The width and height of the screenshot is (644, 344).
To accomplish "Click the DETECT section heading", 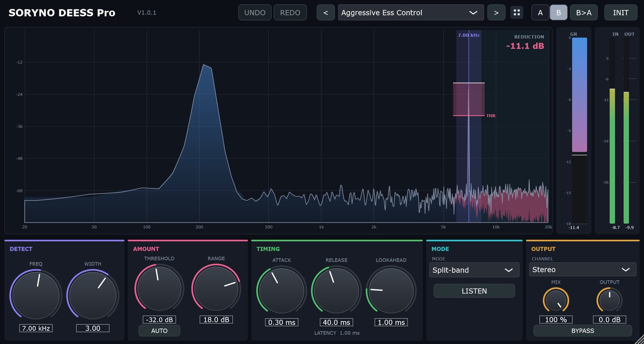I will point(21,249).
